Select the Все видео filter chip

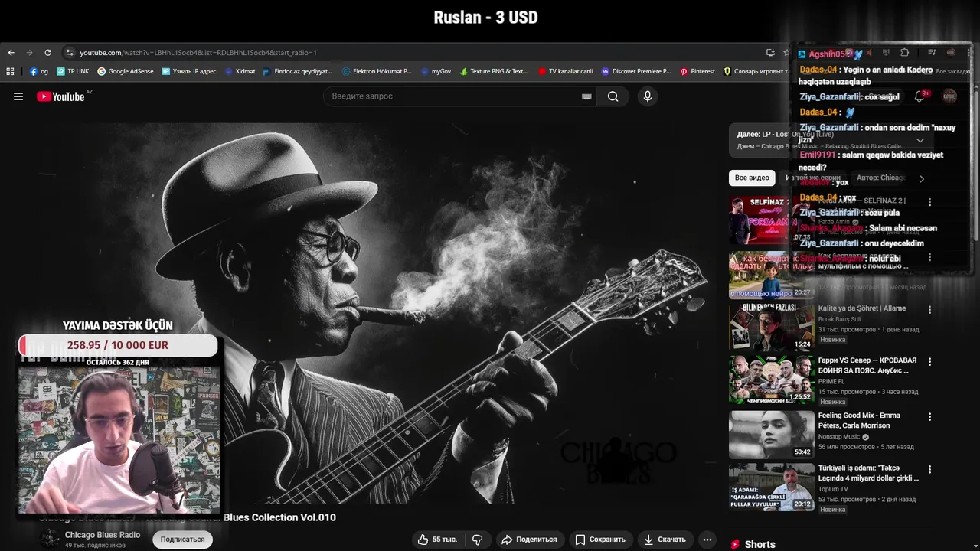pyautogui.click(x=752, y=178)
